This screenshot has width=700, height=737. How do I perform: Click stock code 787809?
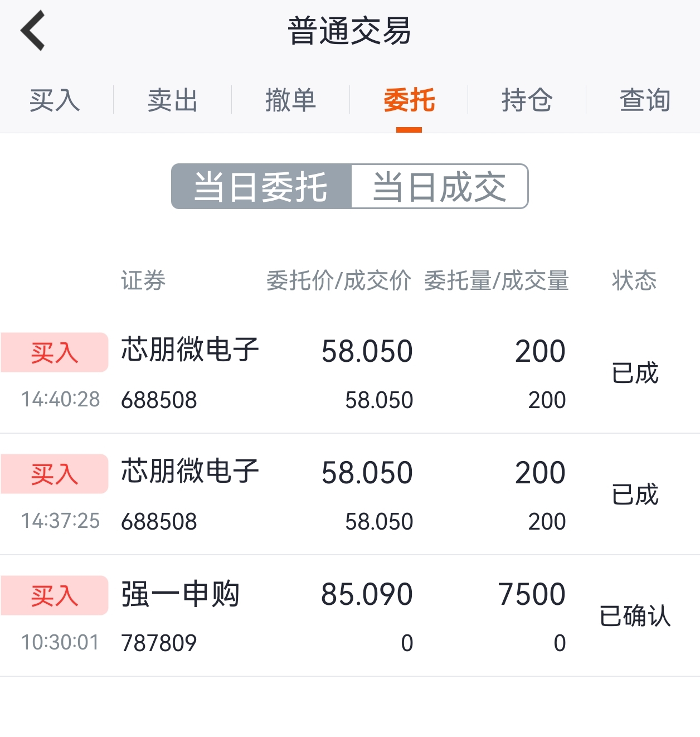pyautogui.click(x=159, y=643)
